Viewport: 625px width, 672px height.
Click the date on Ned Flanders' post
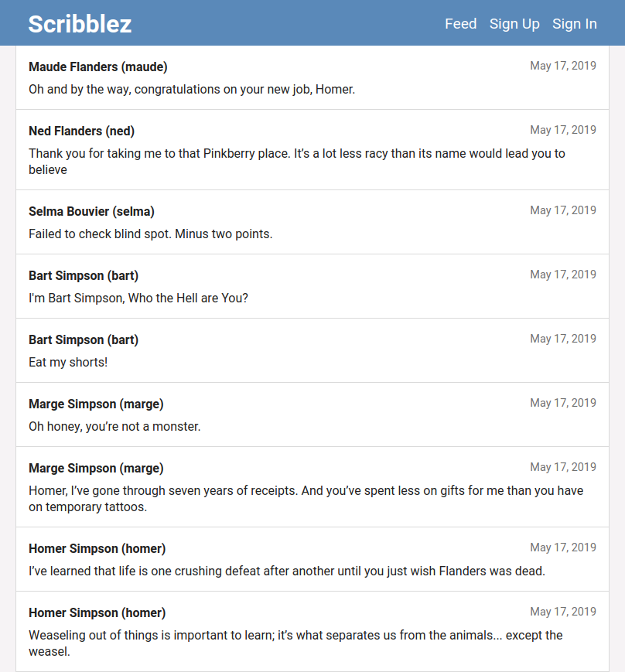(562, 130)
